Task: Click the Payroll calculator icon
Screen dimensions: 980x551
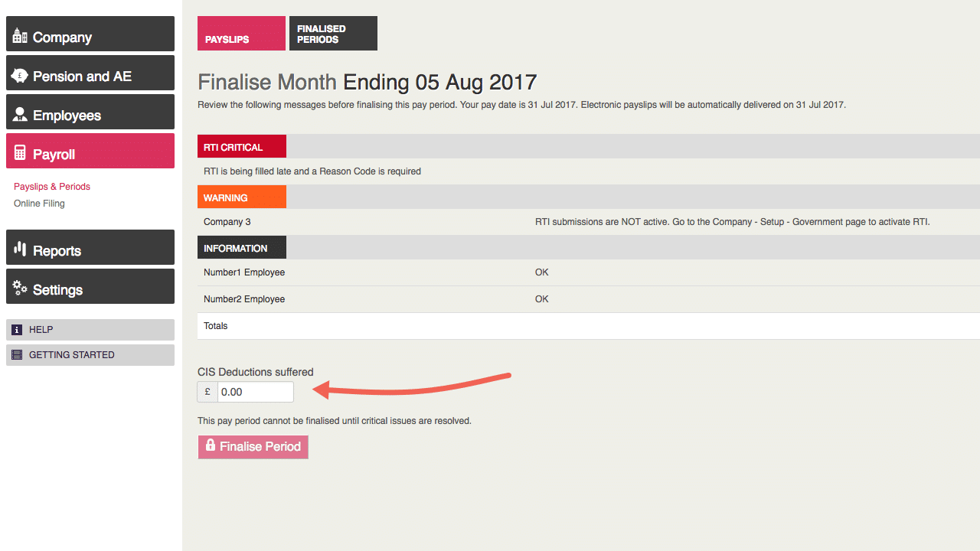Action: pos(20,153)
